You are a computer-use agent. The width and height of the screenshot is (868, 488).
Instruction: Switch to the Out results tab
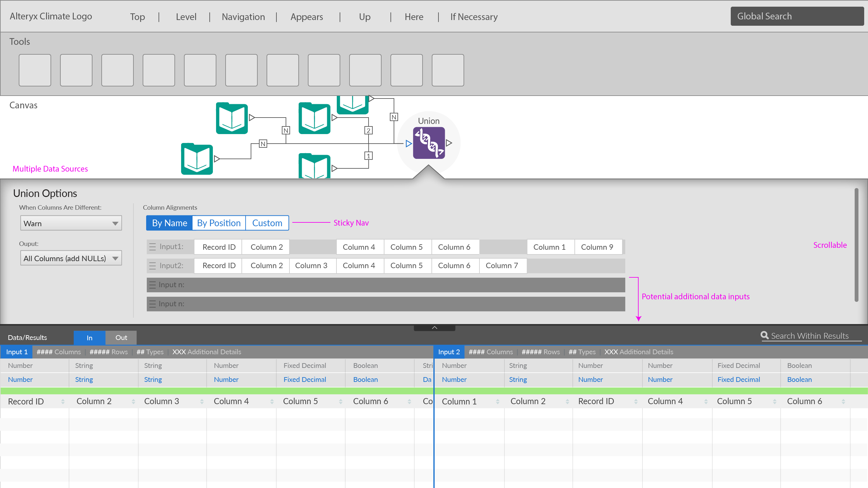point(121,338)
